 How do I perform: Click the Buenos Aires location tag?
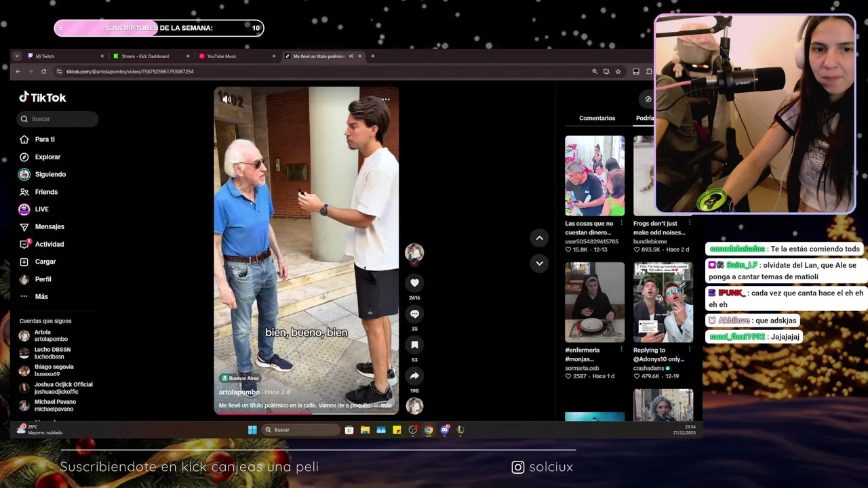(240, 378)
